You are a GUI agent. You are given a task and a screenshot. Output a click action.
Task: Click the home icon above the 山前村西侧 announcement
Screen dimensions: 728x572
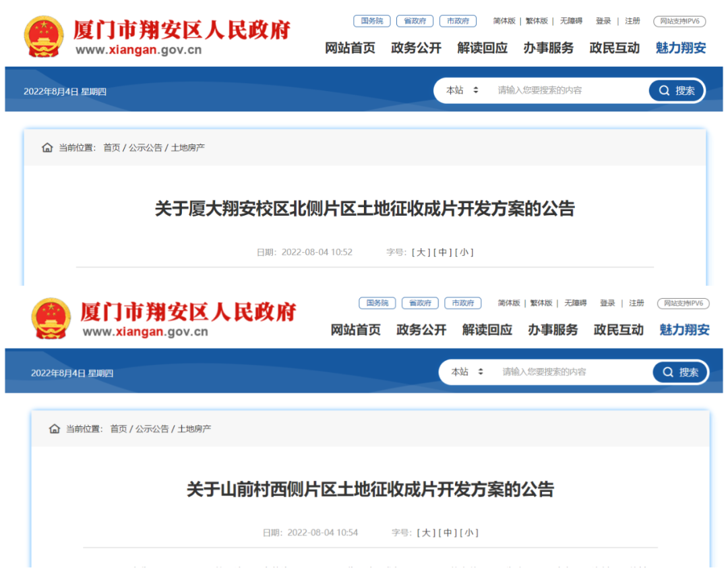[x=55, y=429]
